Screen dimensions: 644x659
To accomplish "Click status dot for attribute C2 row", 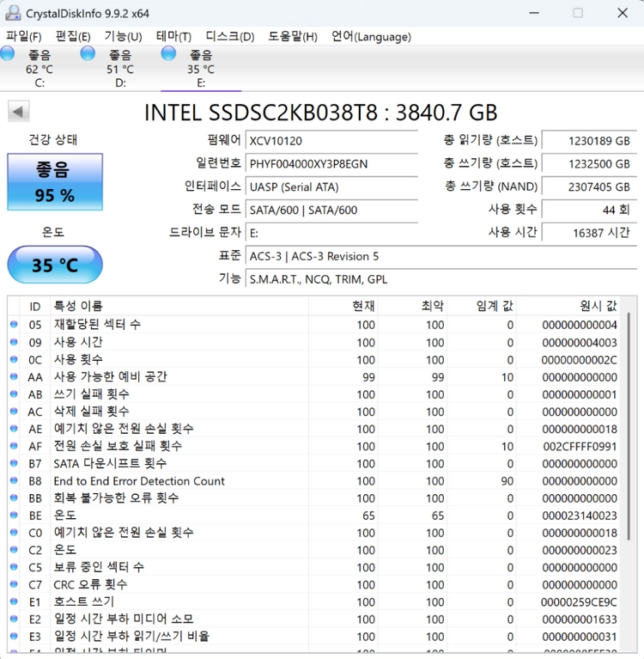I will (x=14, y=550).
